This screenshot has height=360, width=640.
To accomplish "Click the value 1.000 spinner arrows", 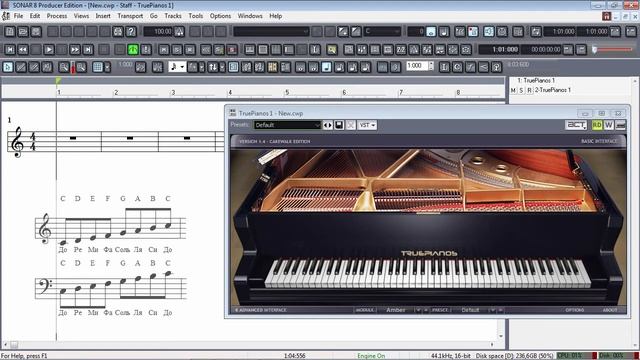I will pos(431,66).
